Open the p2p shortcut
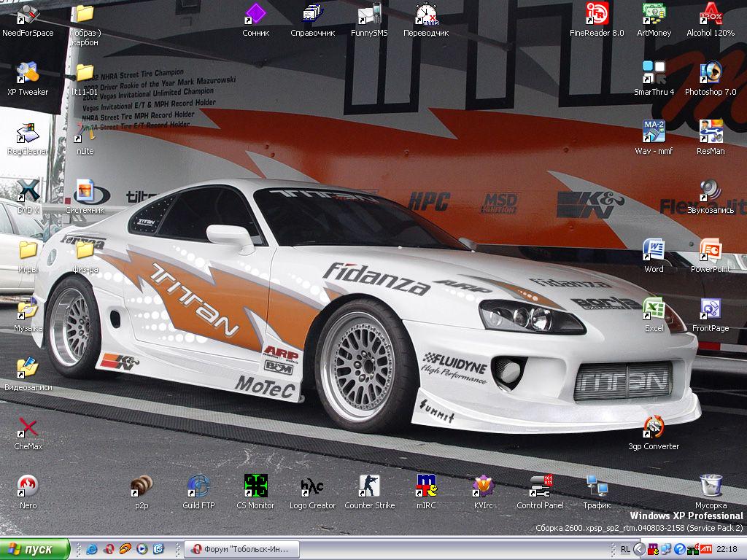Screen dimensions: 747x560 tap(142, 493)
